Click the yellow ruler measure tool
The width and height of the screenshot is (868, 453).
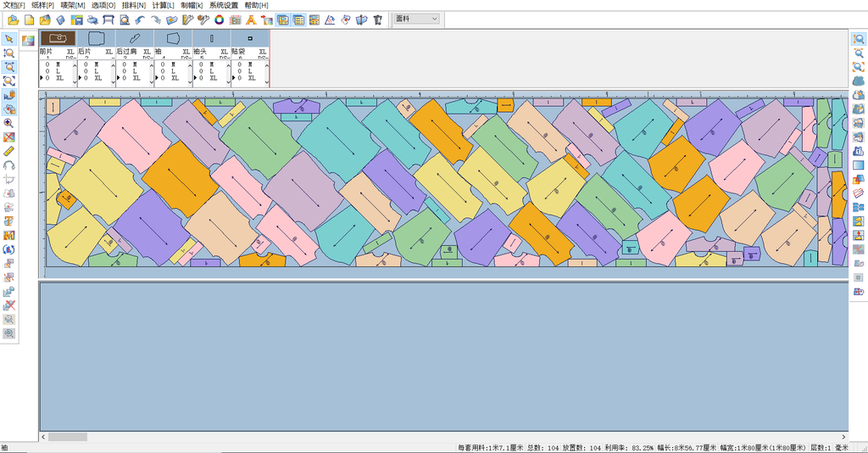coord(9,151)
